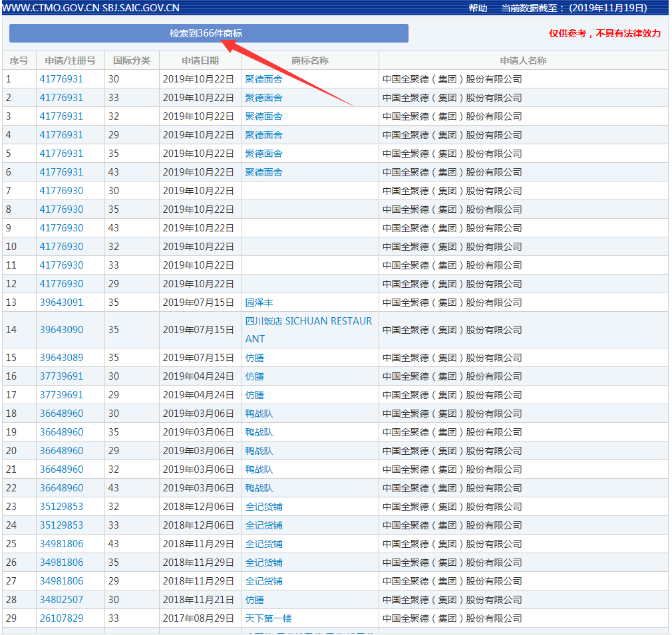Open registration 34981806 in row 27
The image size is (672, 635).
tap(61, 582)
